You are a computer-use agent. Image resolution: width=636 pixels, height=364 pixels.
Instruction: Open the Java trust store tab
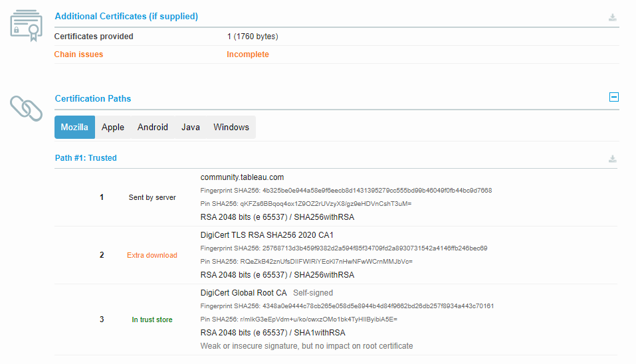[x=190, y=128]
